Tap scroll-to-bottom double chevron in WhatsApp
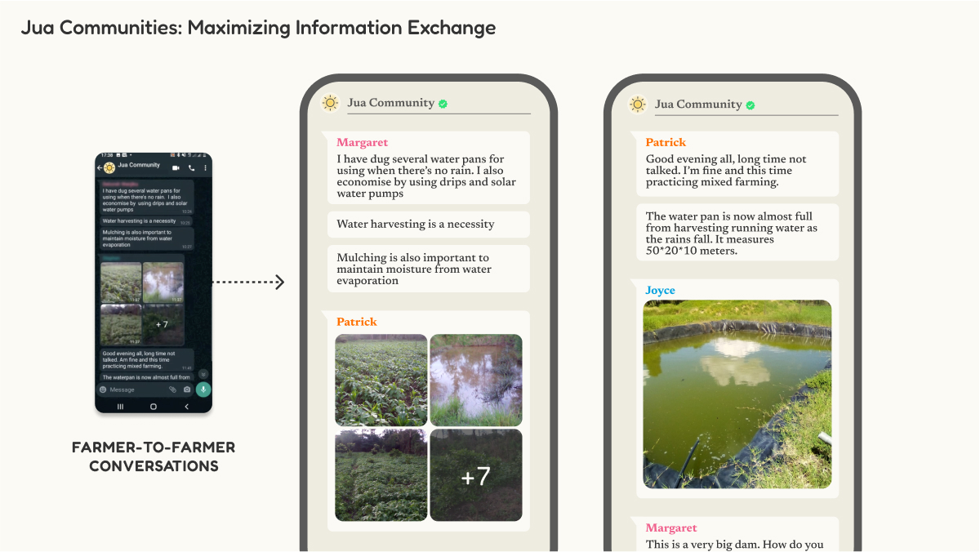980x552 pixels. (x=203, y=374)
